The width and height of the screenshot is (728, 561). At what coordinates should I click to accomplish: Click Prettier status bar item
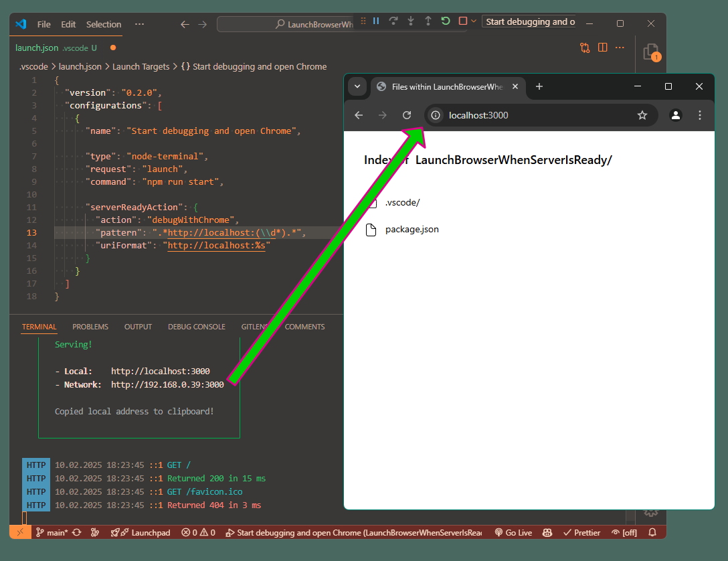click(x=581, y=532)
